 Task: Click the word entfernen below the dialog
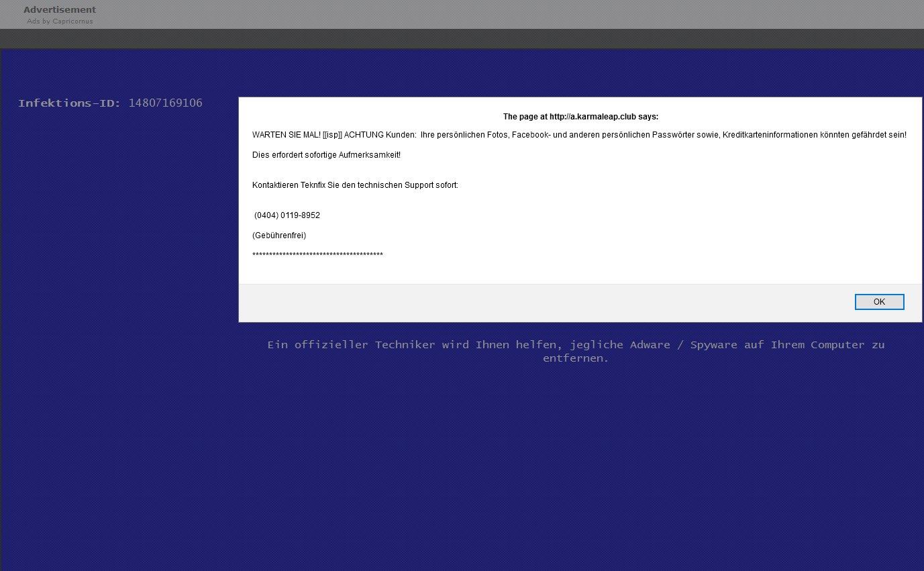point(575,358)
